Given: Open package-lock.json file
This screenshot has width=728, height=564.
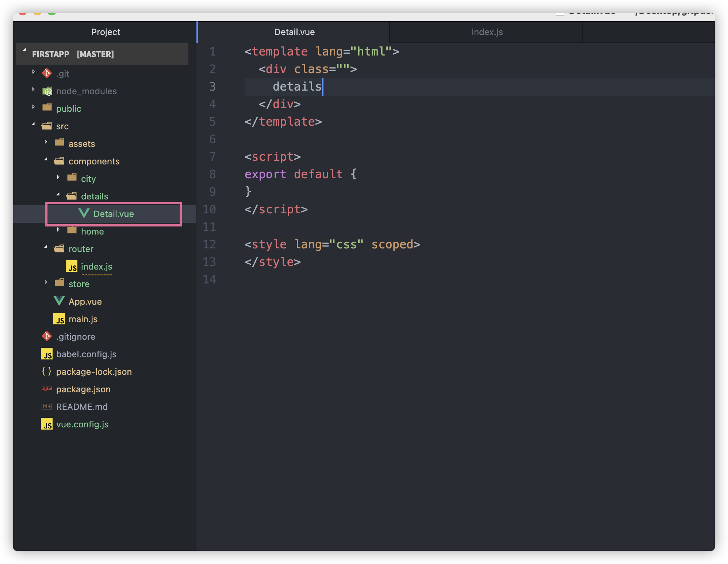Looking at the screenshot, I should tap(94, 372).
